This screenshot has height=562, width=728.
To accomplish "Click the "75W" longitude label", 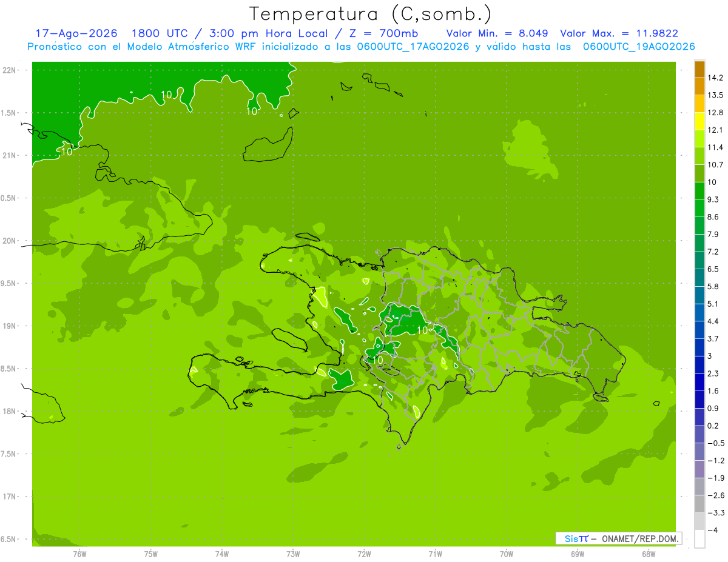I will tap(150, 554).
